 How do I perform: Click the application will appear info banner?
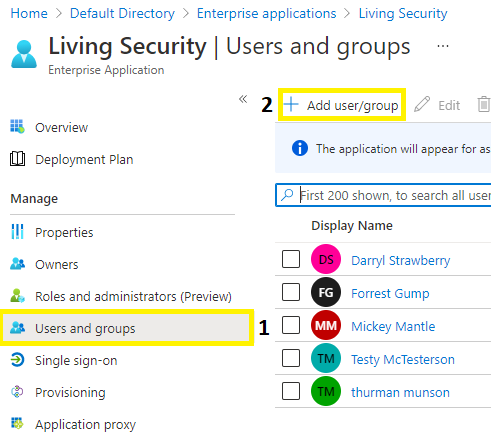(383, 148)
